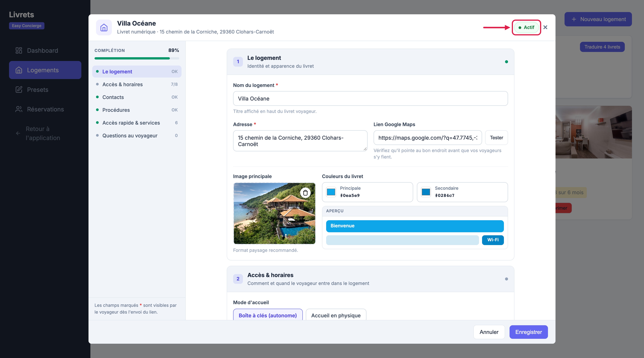Click the Adresse text area
Image resolution: width=644 pixels, height=358 pixels.
pyautogui.click(x=300, y=141)
